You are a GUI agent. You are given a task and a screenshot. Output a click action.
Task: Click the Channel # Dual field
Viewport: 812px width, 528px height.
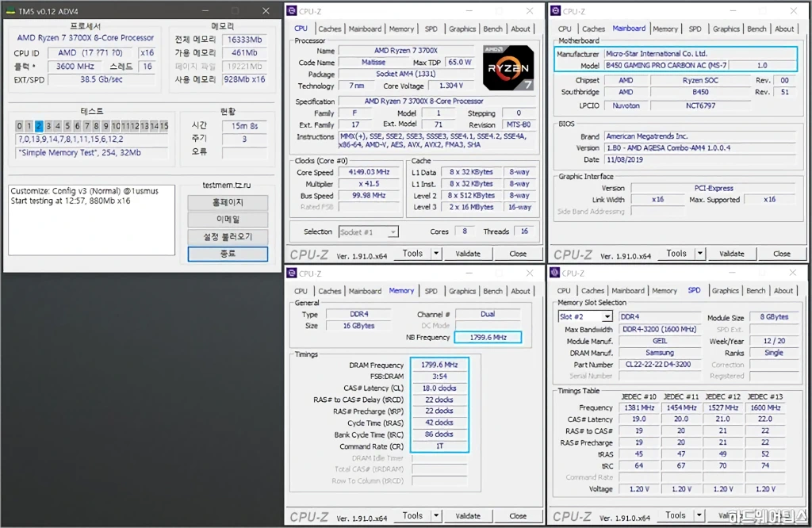pos(488,314)
